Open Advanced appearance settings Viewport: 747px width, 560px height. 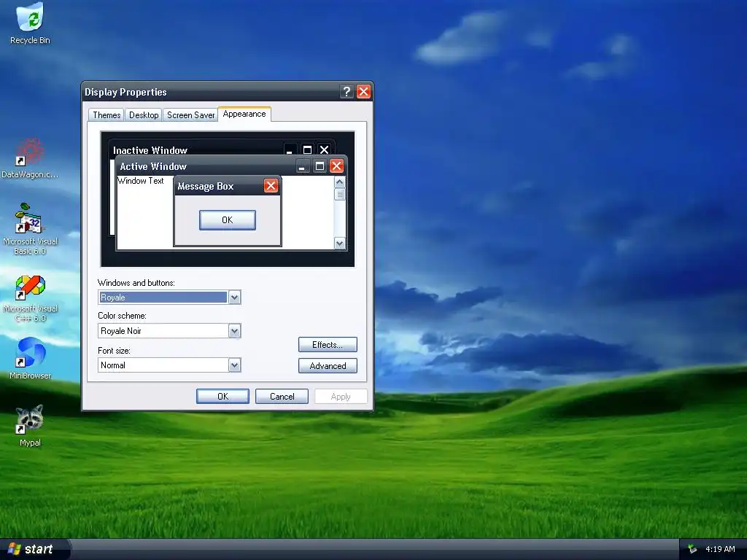(328, 366)
